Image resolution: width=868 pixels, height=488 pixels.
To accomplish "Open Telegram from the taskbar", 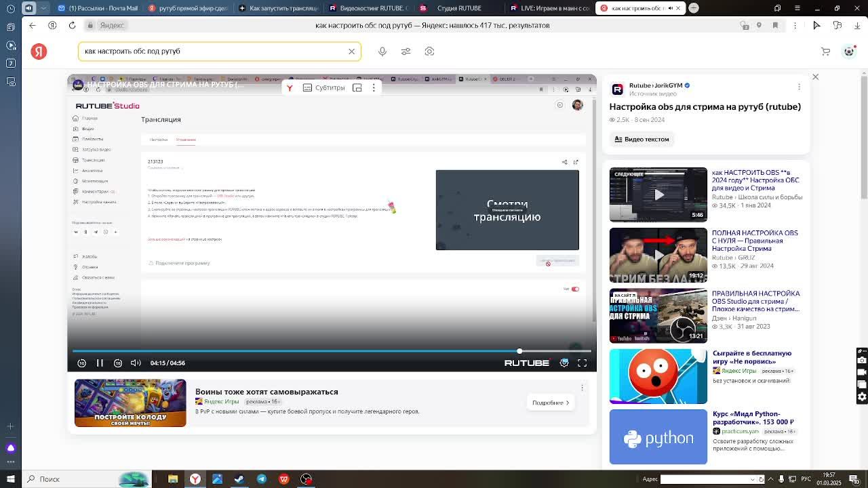I will click(262, 479).
